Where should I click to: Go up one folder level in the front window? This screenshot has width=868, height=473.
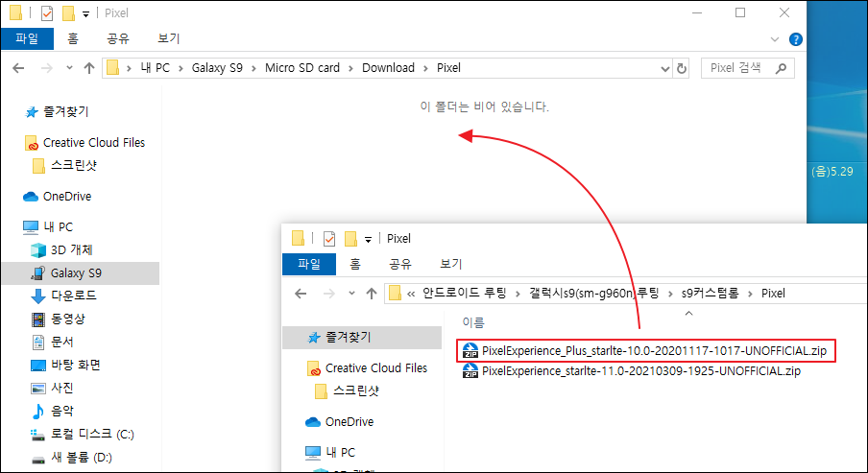(372, 294)
